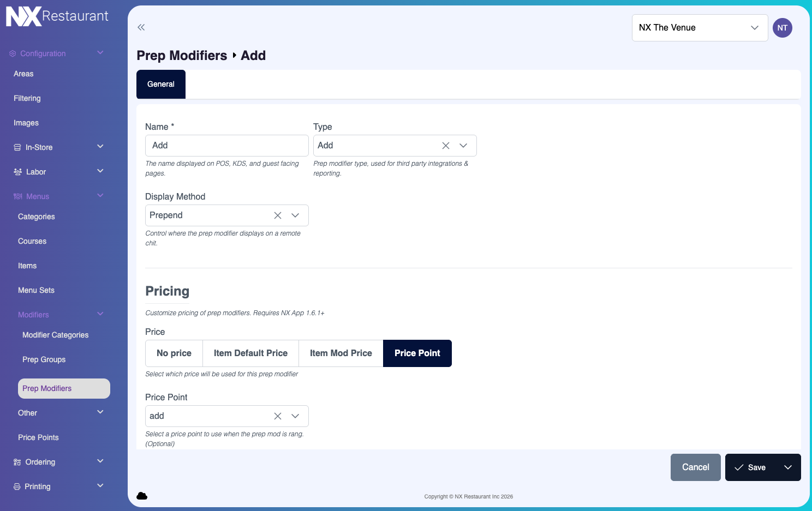The width and height of the screenshot is (812, 511).
Task: Expand the Display Method dropdown arrow
Action: point(295,215)
